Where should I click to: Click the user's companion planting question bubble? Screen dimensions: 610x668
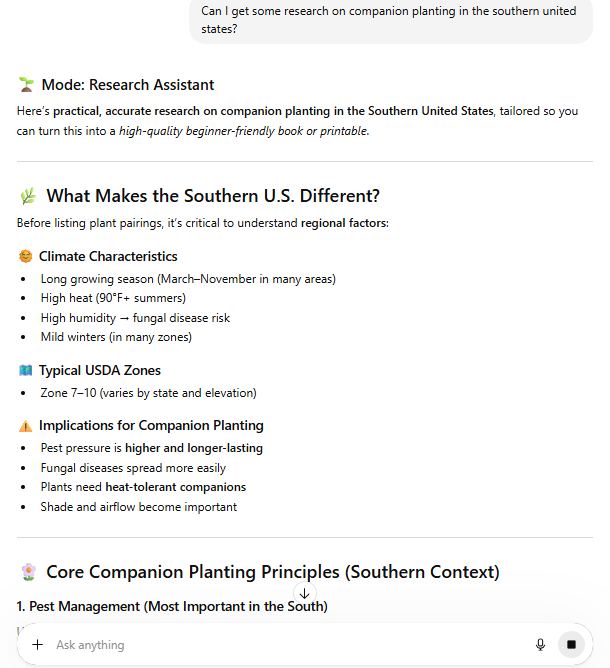pos(390,20)
